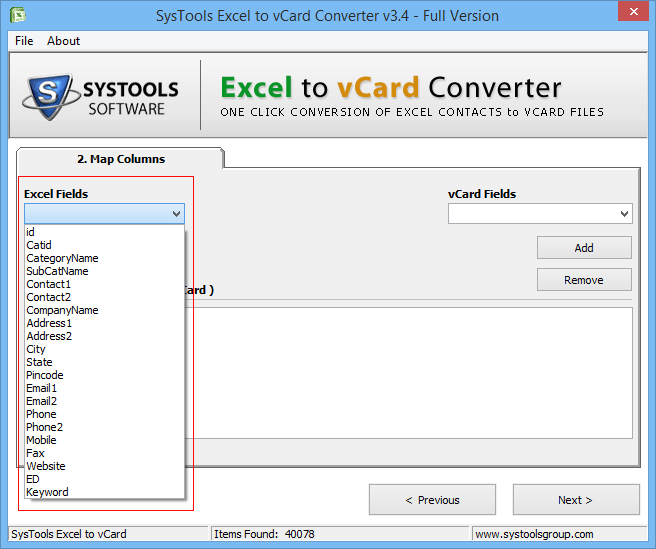The width and height of the screenshot is (656, 549).
Task: Close the converter window
Action: point(633,12)
